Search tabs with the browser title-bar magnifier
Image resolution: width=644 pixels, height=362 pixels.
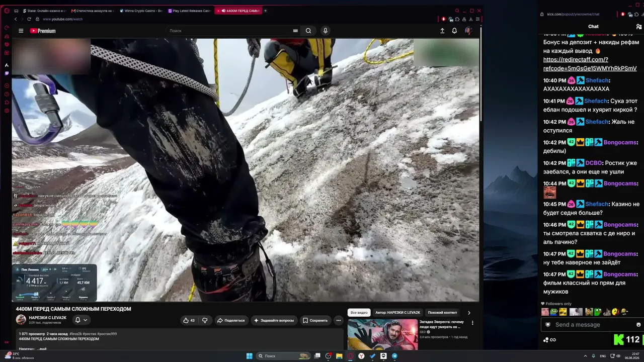pyautogui.click(x=457, y=11)
